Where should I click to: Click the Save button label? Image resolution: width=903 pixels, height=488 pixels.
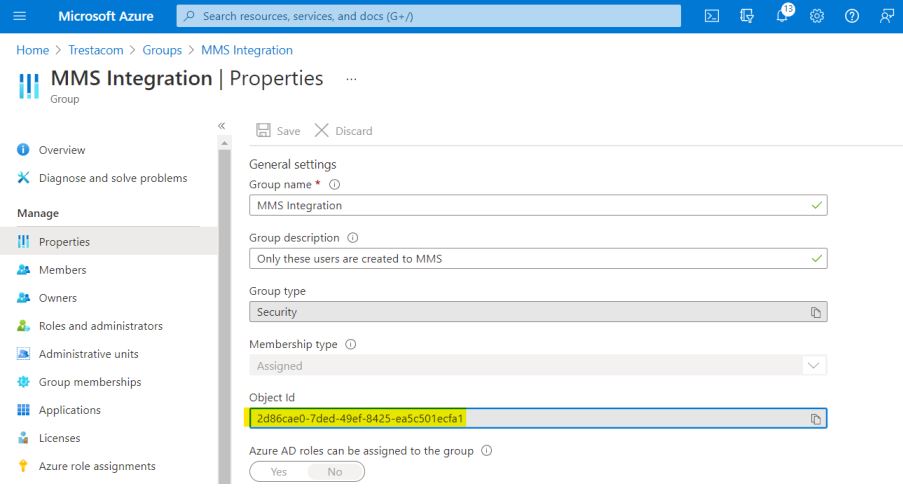[288, 131]
